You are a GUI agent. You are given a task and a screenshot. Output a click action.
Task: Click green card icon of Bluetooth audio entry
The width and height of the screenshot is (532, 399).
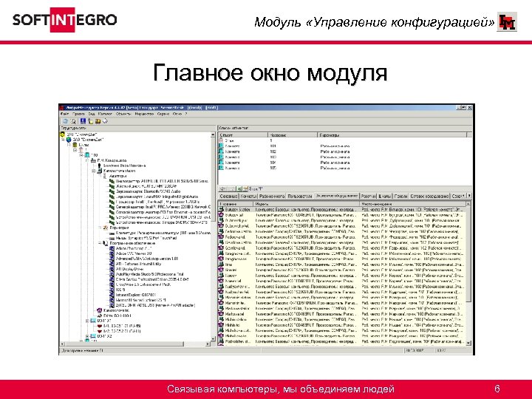click(112, 191)
